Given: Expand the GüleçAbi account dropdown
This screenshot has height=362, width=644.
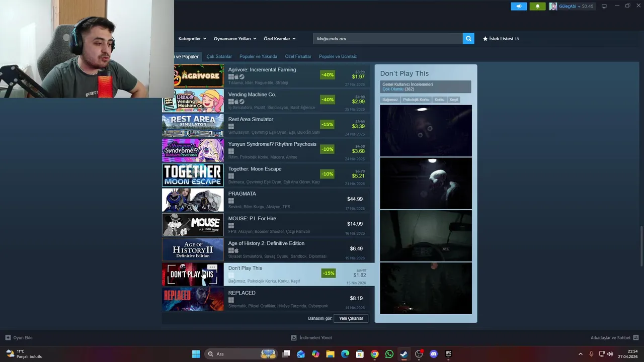Looking at the screenshot, I should [x=571, y=6].
